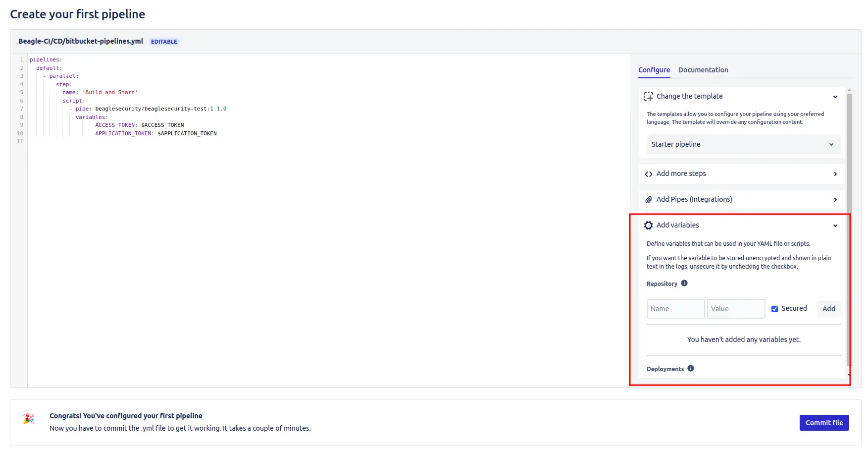Click the Add Pipes paperclip icon

648,200
